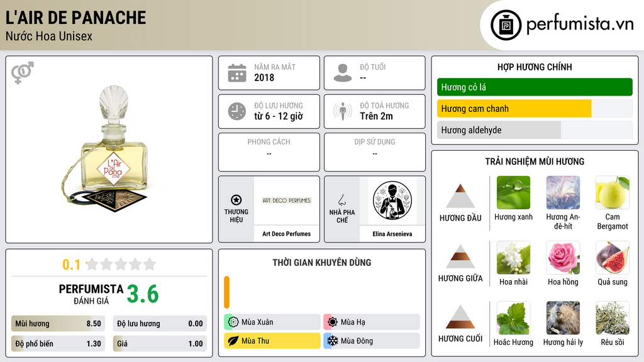Click the L'Air de Panache bottle image
This screenshot has width=644, height=362.
pos(109,148)
